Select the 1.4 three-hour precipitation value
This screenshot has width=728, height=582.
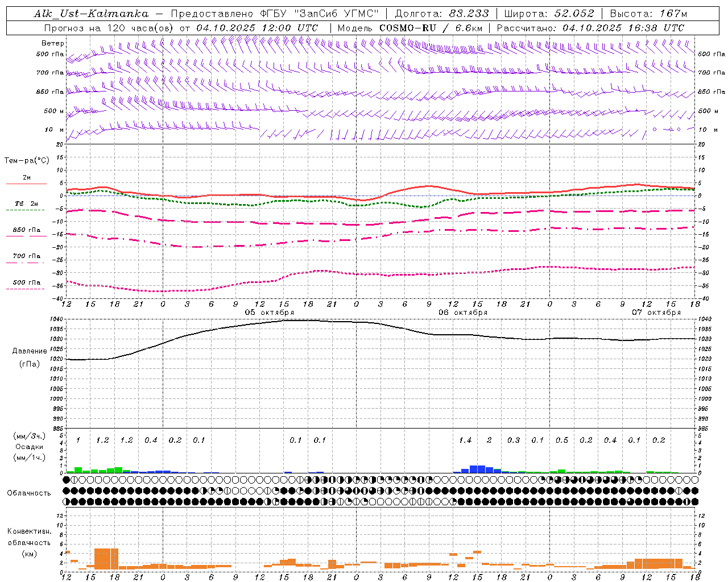tap(465, 440)
